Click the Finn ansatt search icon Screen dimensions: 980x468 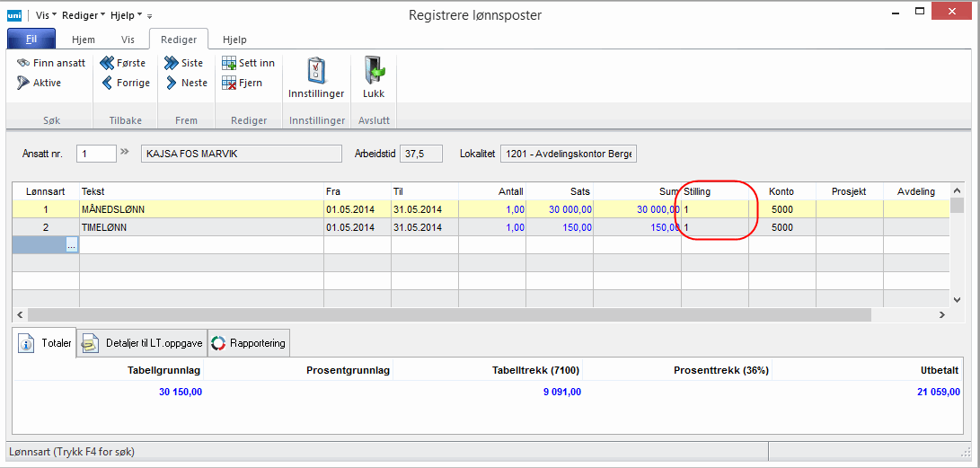23,63
